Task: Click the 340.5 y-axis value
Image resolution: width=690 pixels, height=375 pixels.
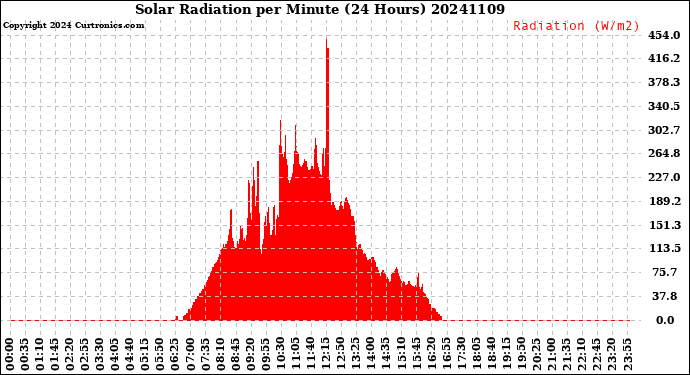Action: (x=664, y=106)
